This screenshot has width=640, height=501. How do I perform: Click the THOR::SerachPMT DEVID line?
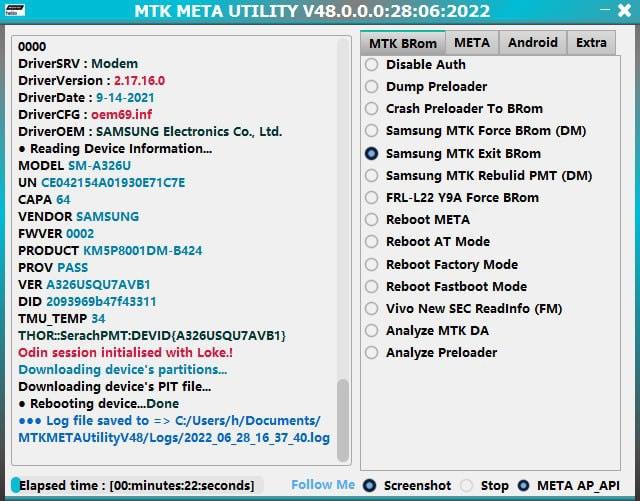click(x=152, y=336)
